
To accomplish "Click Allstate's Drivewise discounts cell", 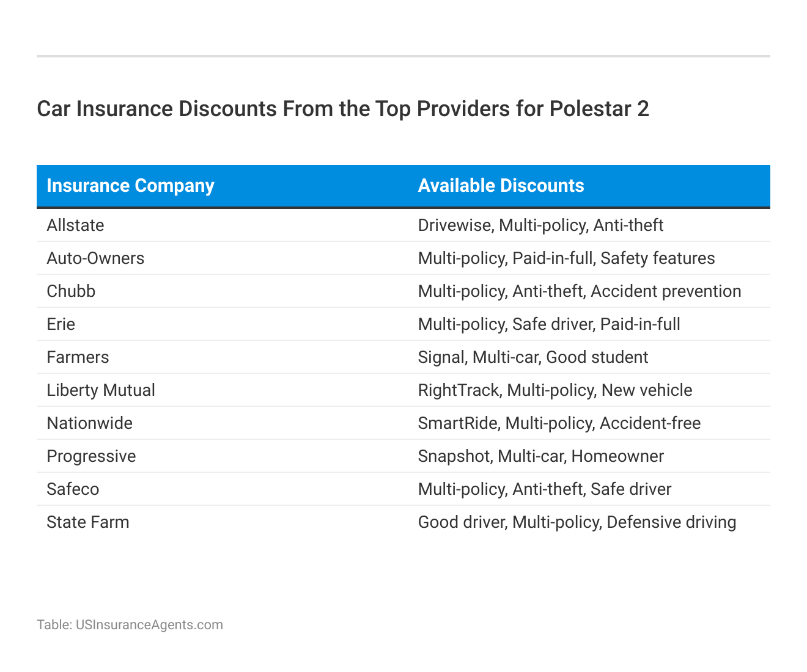I will (x=540, y=225).
